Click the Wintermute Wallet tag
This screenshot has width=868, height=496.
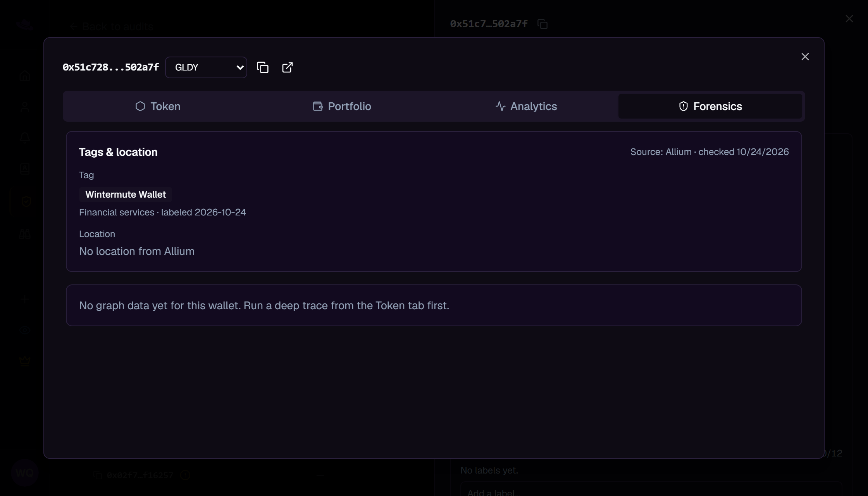click(x=126, y=195)
